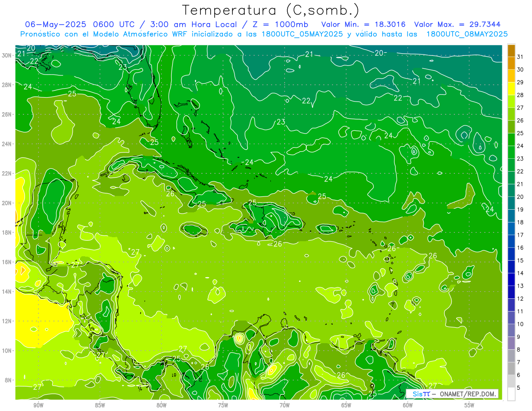
Task: Click the latitude axis label '20N'
Action: [x=6, y=203]
